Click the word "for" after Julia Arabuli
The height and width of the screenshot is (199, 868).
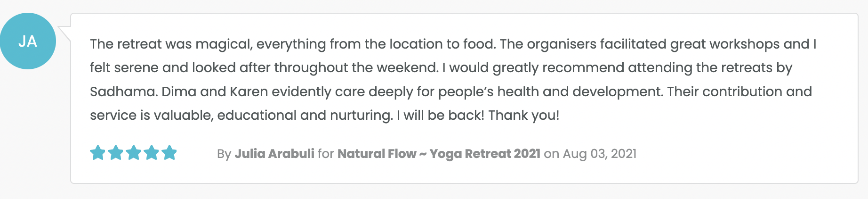326,154
